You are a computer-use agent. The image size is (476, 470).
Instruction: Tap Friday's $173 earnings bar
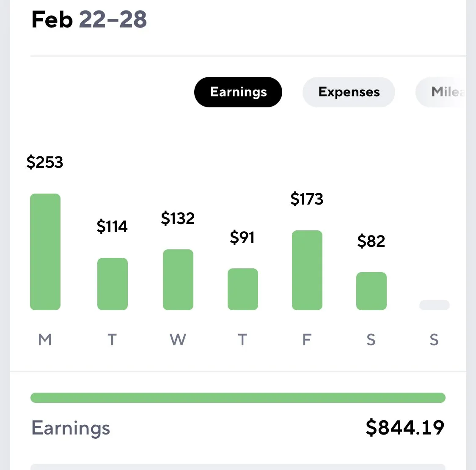click(307, 270)
